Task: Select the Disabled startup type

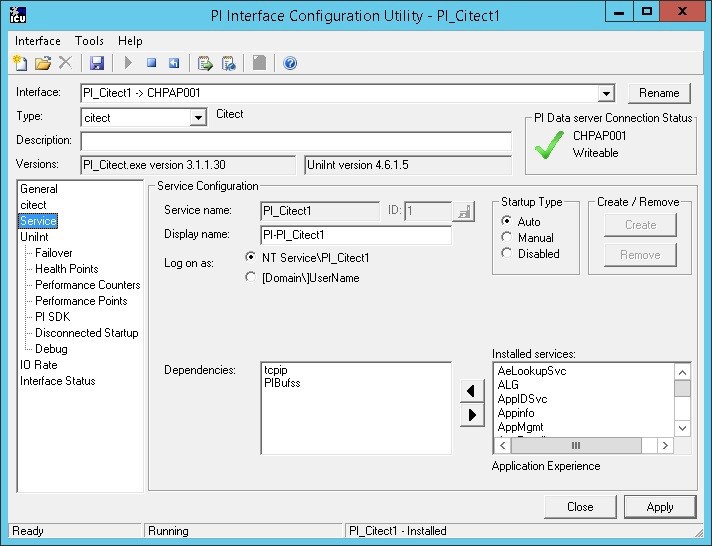Action: [x=507, y=254]
